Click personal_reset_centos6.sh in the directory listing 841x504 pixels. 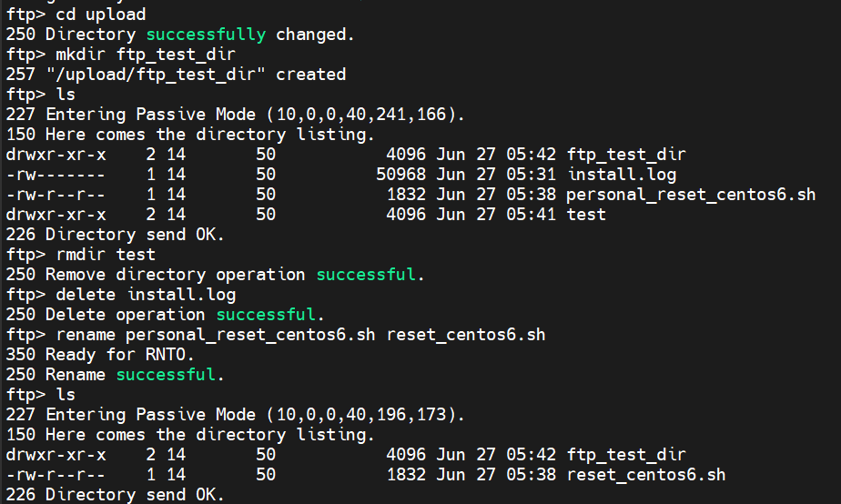click(691, 195)
